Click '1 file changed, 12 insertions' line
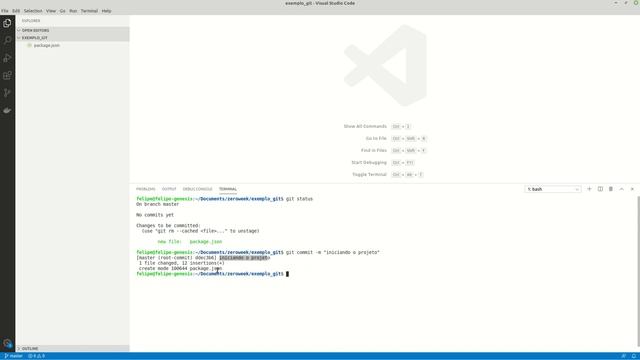640x360 pixels. click(x=181, y=263)
